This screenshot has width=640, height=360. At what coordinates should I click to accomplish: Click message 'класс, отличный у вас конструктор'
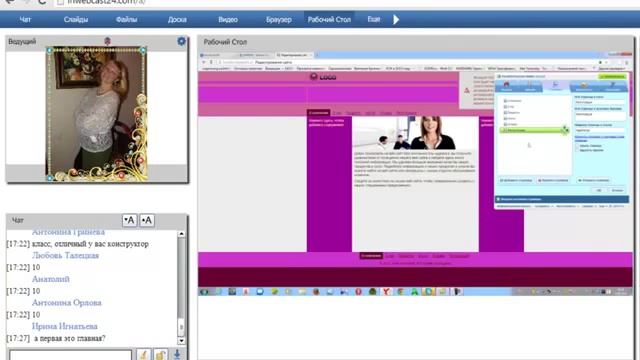(x=90, y=244)
